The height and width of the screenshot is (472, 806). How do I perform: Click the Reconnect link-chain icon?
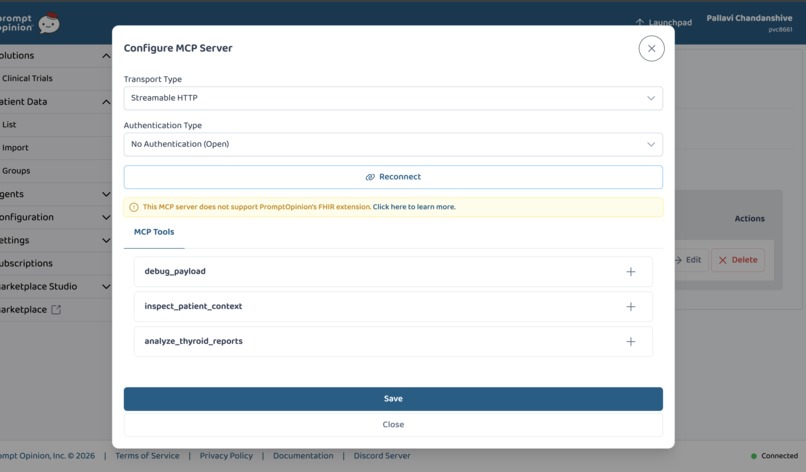pyautogui.click(x=370, y=177)
